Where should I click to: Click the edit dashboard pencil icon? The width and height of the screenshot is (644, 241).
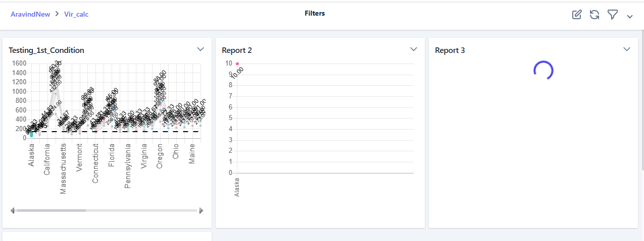pos(577,15)
